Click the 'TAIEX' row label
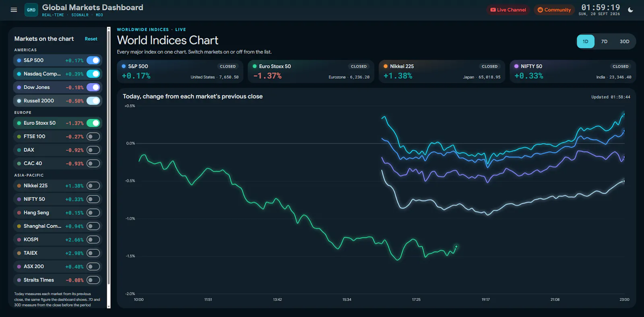 pos(30,253)
